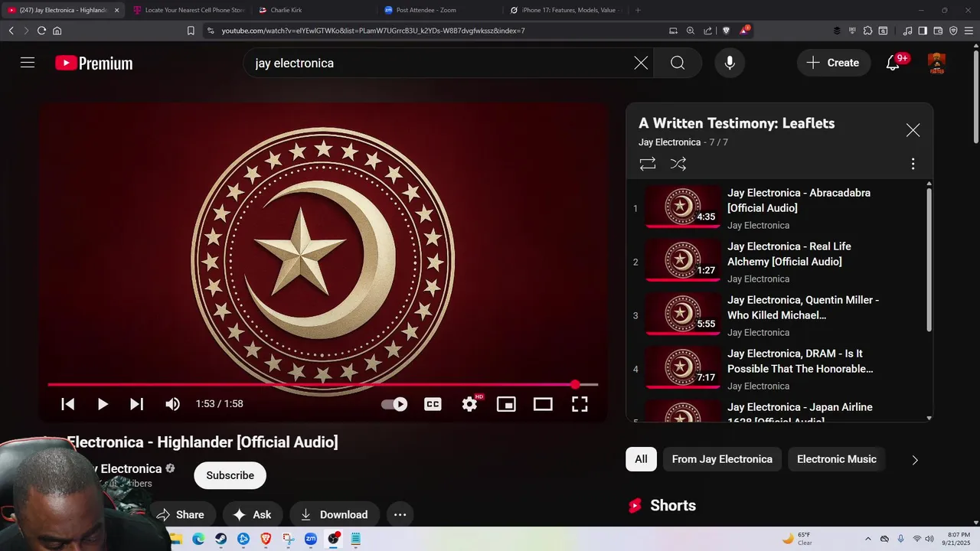Screen dimensions: 980x551
Task: Open the browser main hamburger menu
Action: (x=969, y=31)
